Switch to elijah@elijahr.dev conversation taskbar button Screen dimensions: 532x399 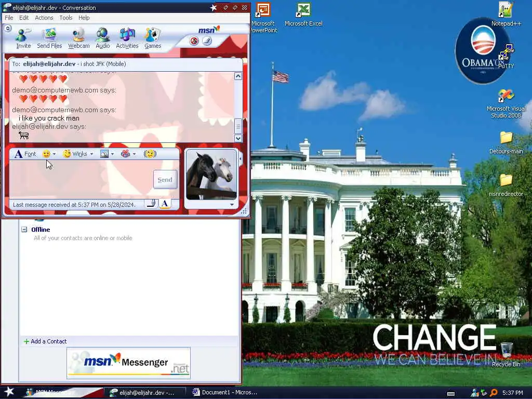[145, 393]
